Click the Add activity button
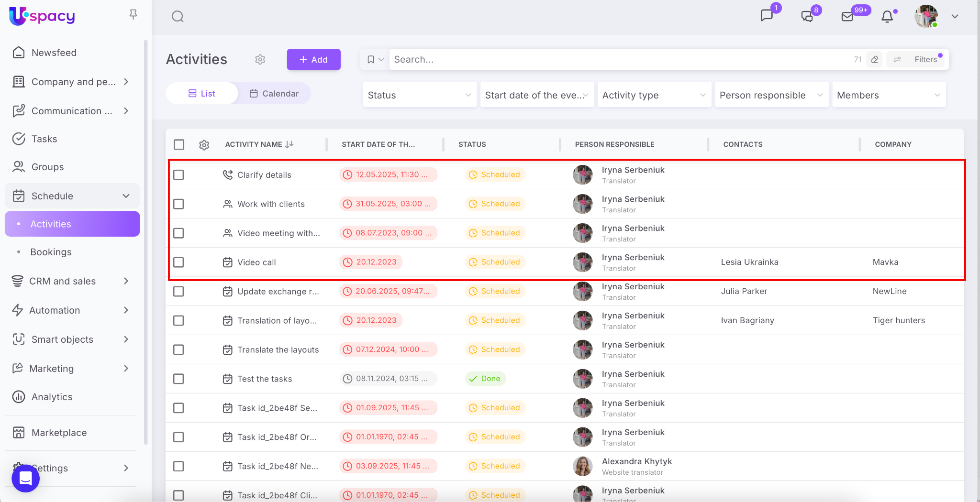Screen dimensions: 980x502 [313, 59]
